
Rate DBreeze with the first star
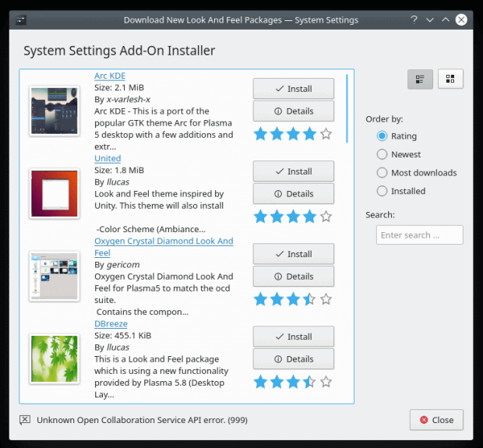[x=261, y=382]
